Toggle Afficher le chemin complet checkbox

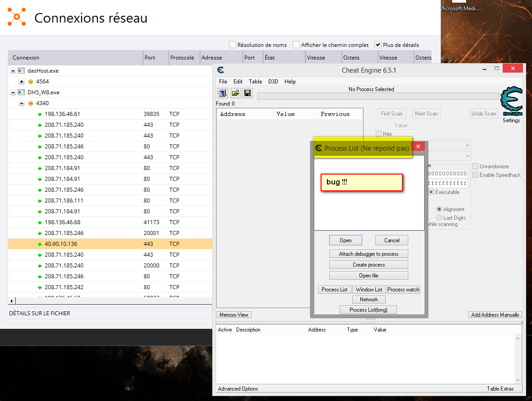[296, 45]
